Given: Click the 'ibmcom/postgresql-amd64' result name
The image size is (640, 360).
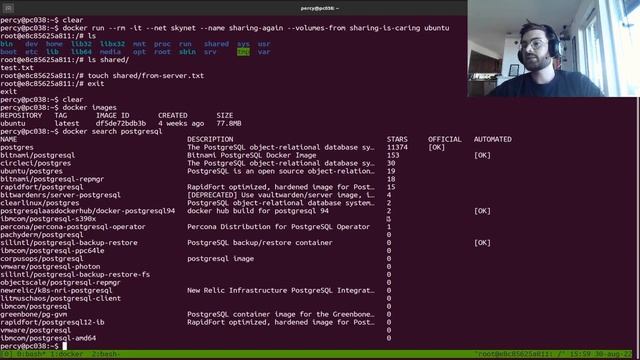Looking at the screenshot, I should coord(48,338).
